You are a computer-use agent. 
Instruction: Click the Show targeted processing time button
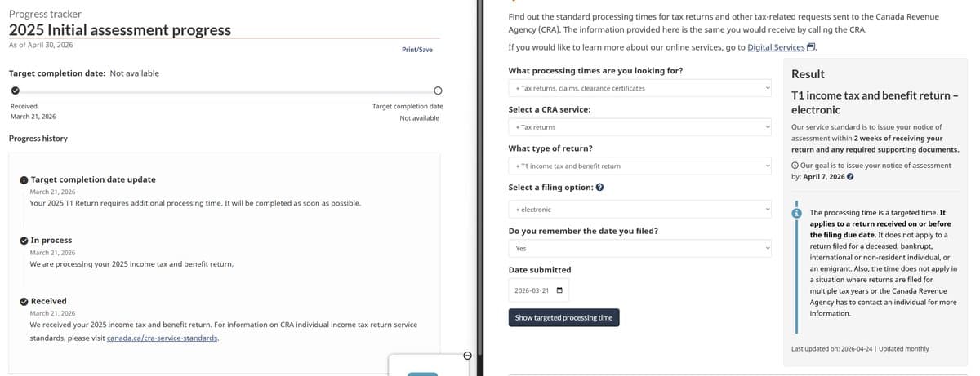click(x=563, y=317)
